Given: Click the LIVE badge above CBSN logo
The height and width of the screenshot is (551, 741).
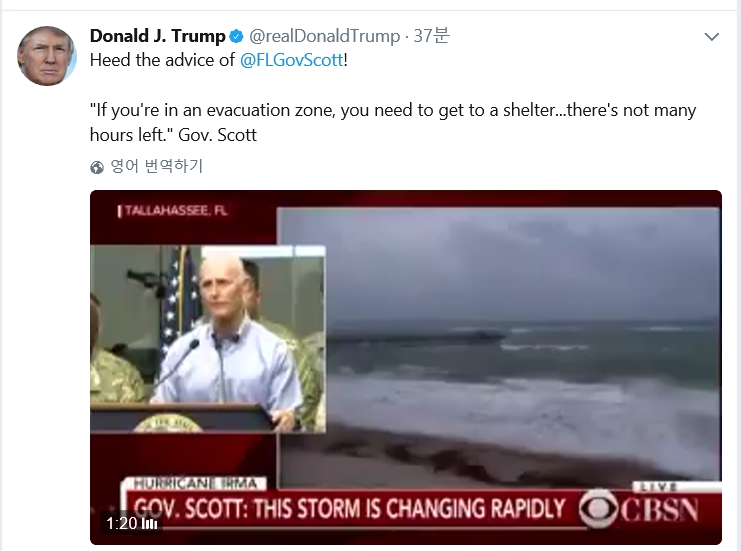Looking at the screenshot, I should pos(658,486).
